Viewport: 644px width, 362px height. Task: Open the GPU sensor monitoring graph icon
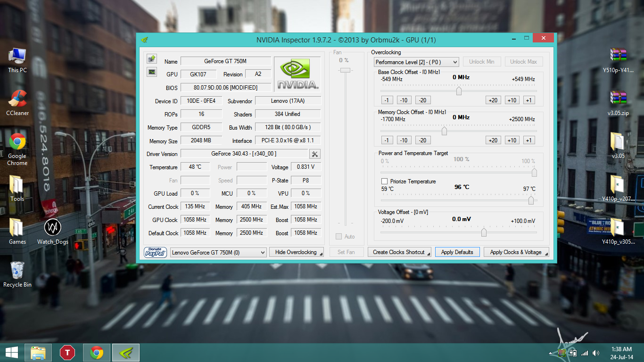tap(151, 72)
